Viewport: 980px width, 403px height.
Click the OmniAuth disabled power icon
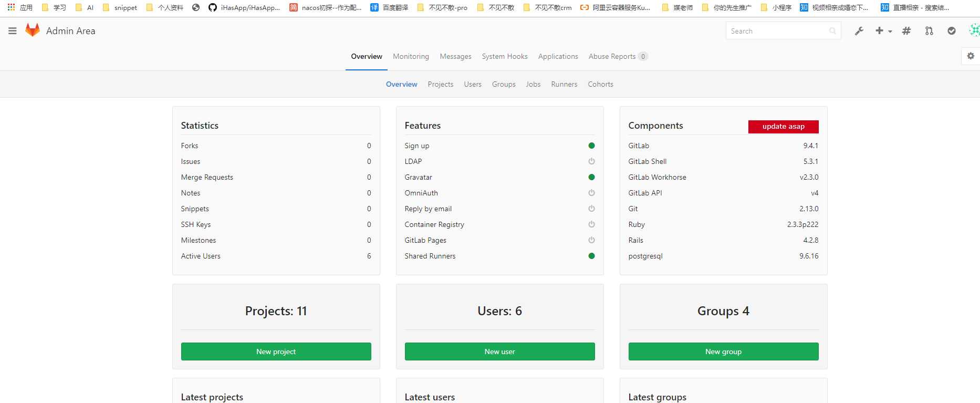tap(591, 193)
